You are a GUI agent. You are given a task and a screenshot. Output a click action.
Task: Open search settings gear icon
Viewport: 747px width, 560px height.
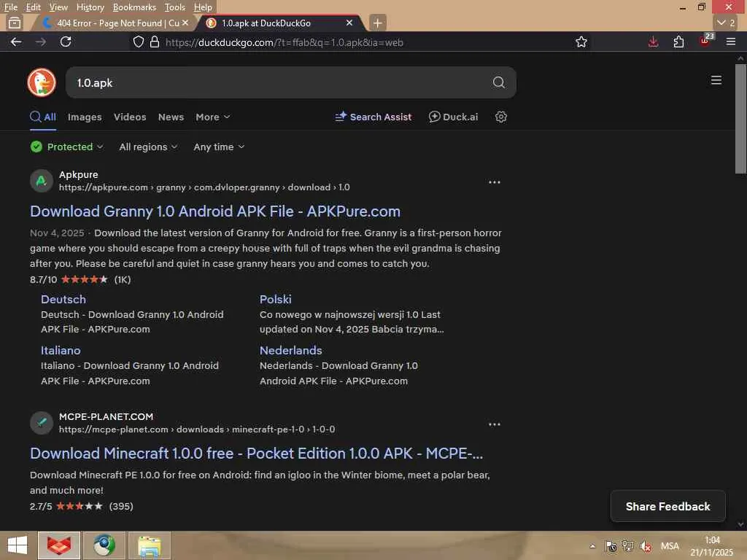[500, 117]
